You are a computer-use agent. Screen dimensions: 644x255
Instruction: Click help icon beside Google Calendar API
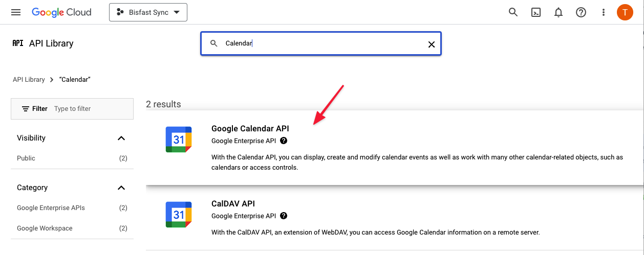click(284, 141)
